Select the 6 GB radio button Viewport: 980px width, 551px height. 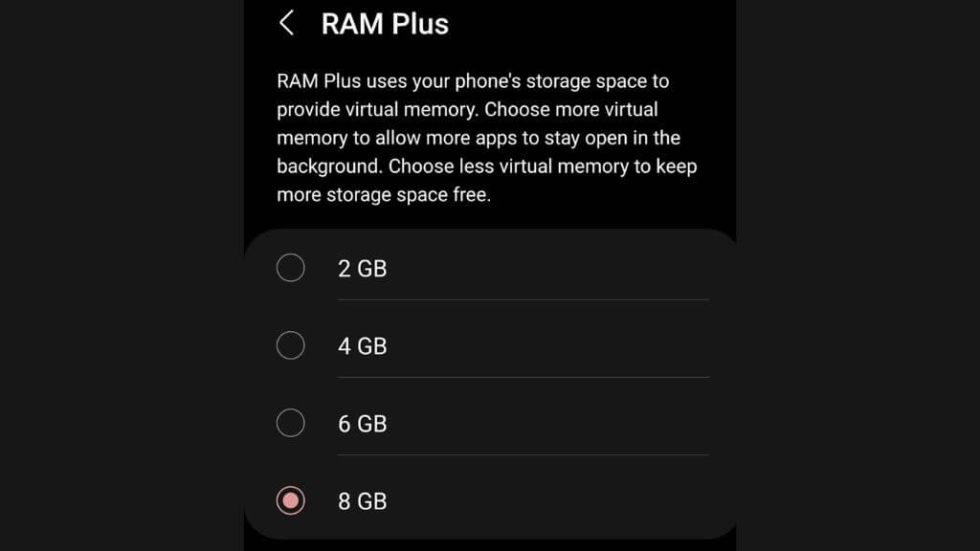pyautogui.click(x=291, y=423)
